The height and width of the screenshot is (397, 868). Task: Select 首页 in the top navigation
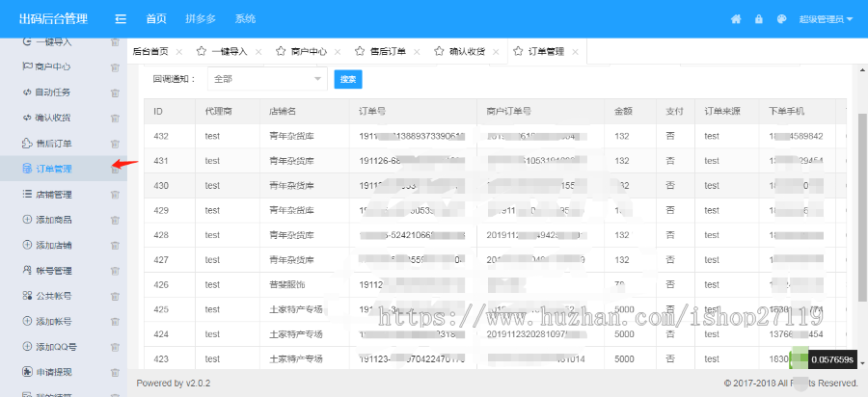156,19
